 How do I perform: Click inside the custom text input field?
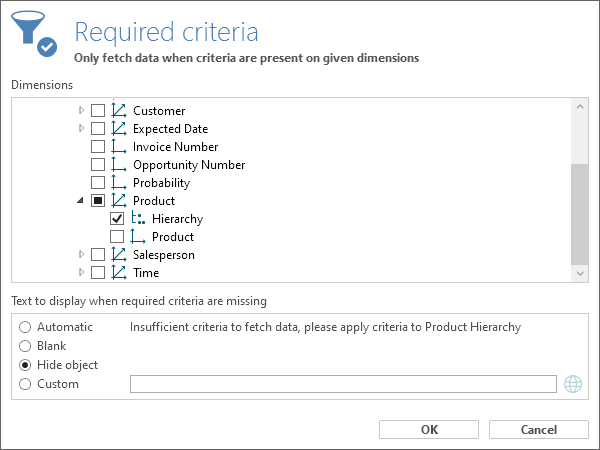click(343, 384)
